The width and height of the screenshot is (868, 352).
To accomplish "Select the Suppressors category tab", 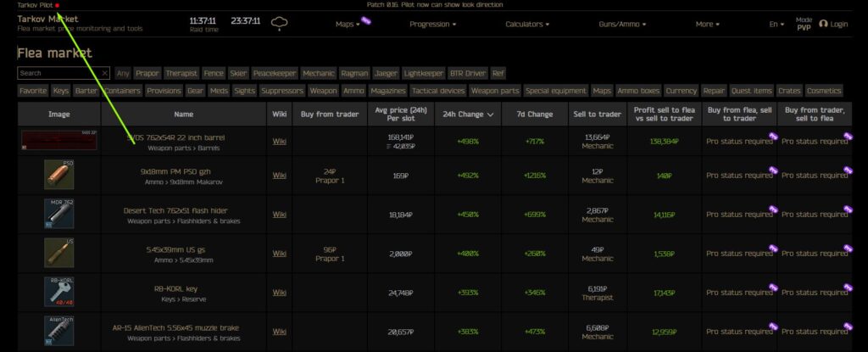I will pyautogui.click(x=281, y=91).
